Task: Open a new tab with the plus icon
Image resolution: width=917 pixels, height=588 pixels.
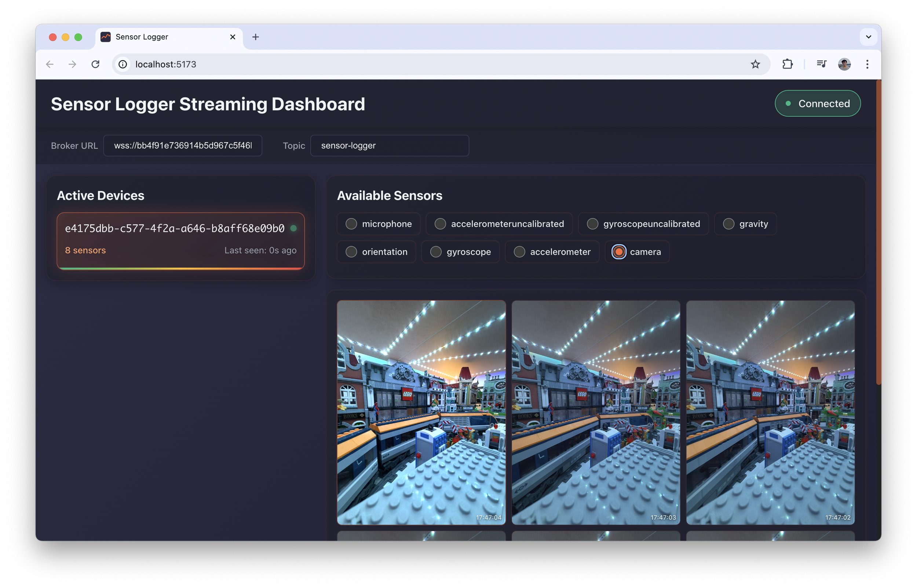Action: point(256,37)
